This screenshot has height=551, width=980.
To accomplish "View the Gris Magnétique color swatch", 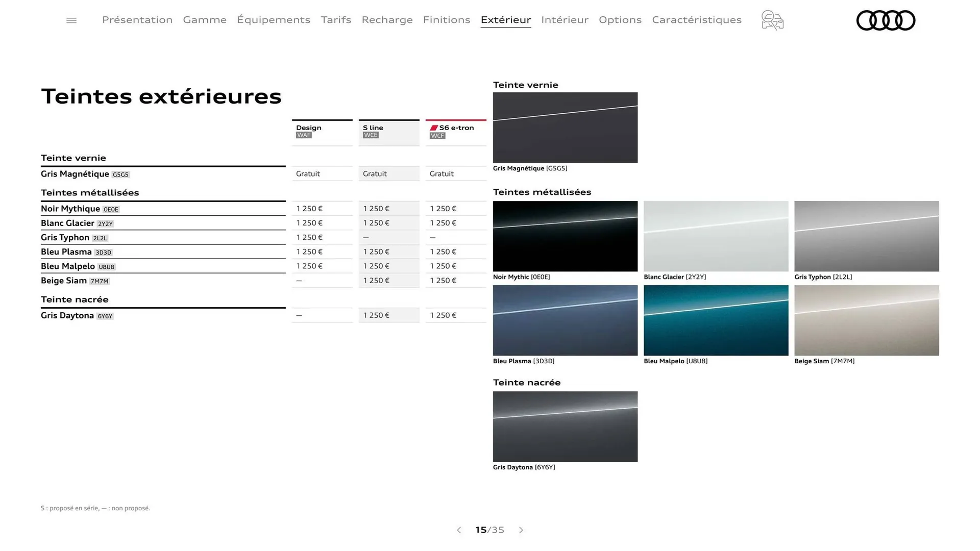I will [x=565, y=127].
